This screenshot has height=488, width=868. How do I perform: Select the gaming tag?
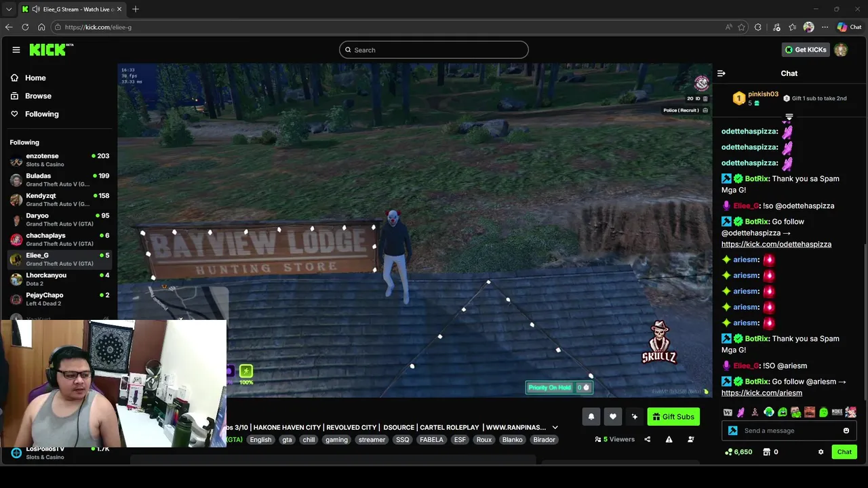point(336,440)
